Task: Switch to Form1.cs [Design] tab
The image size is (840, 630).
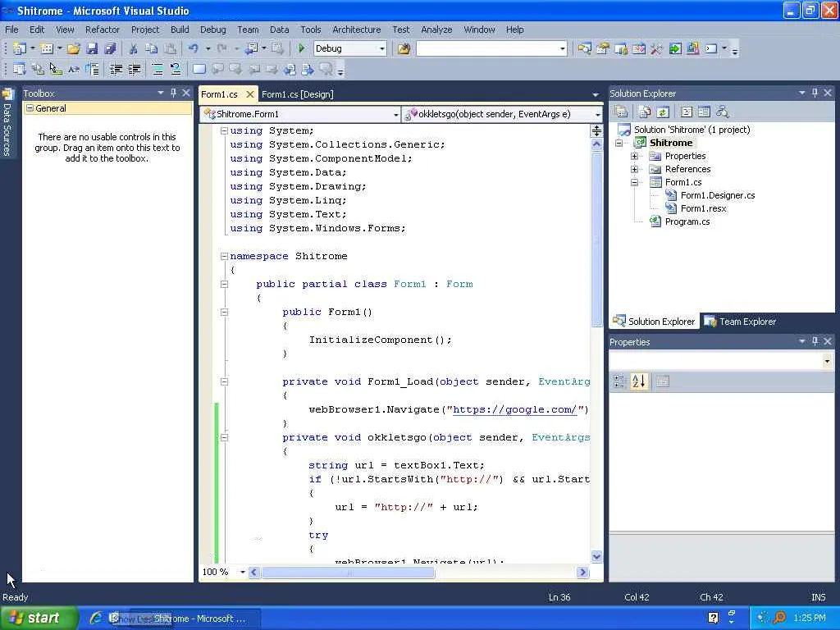Action: click(297, 94)
